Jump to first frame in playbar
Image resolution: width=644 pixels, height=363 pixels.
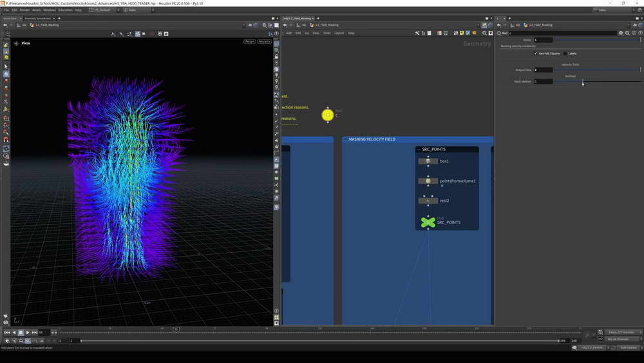point(7,333)
